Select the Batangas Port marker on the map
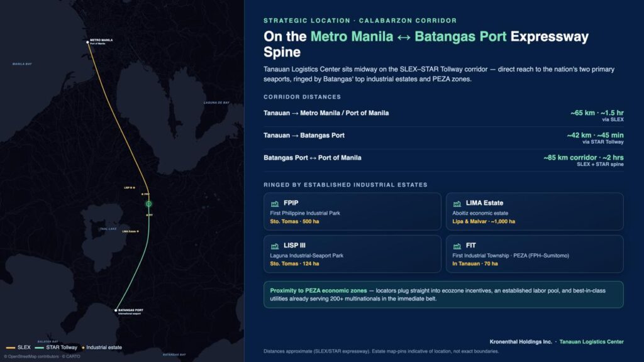644x362 pixels. coord(116,310)
